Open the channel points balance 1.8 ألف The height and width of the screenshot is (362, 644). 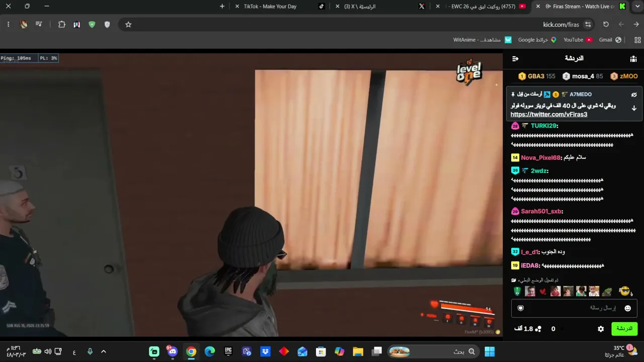528,329
